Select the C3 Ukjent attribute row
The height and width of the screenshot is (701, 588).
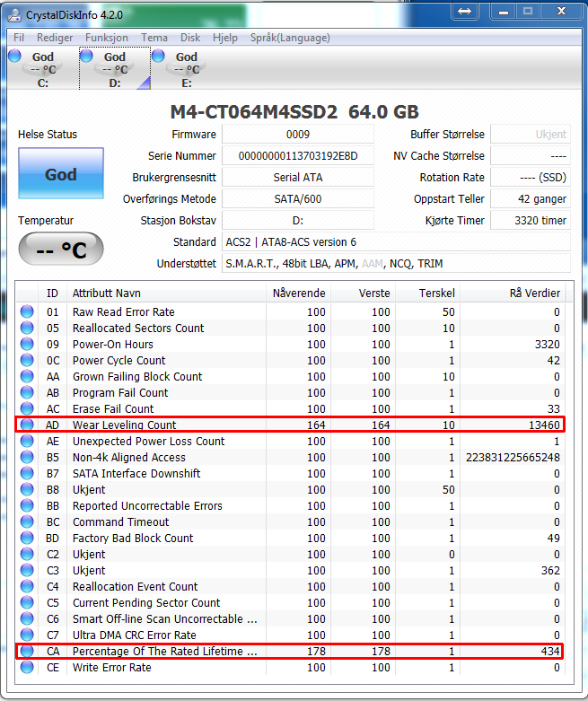click(291, 570)
